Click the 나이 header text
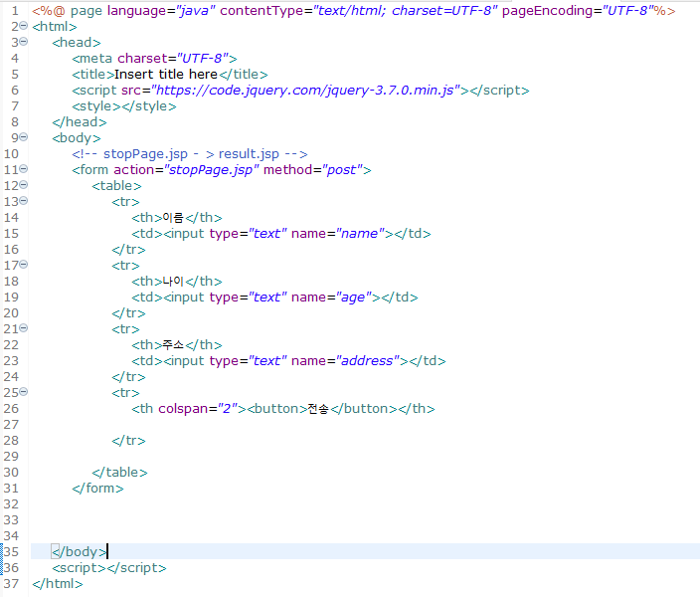This screenshot has height=597, width=700. tap(173, 282)
